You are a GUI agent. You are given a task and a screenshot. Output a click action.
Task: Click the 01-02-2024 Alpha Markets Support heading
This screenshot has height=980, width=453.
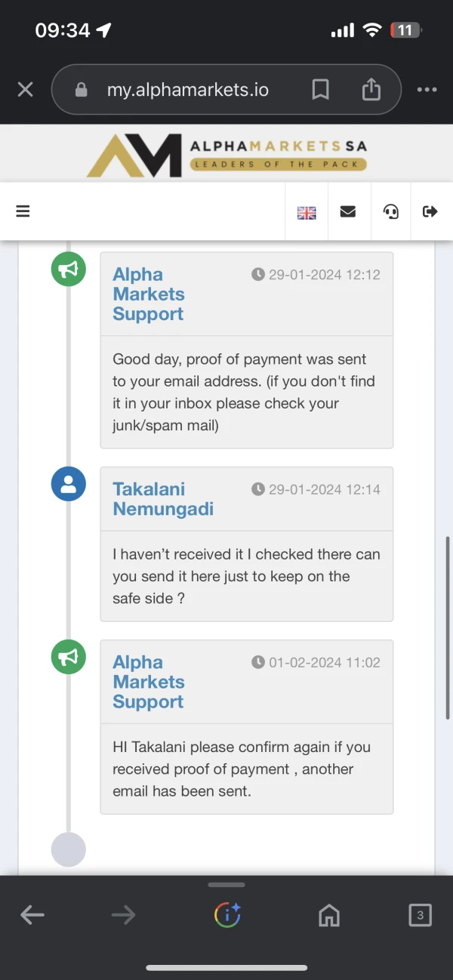(148, 682)
